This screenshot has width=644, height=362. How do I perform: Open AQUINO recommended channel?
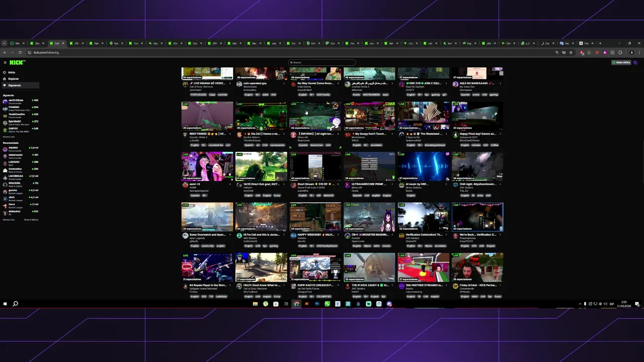click(20, 149)
